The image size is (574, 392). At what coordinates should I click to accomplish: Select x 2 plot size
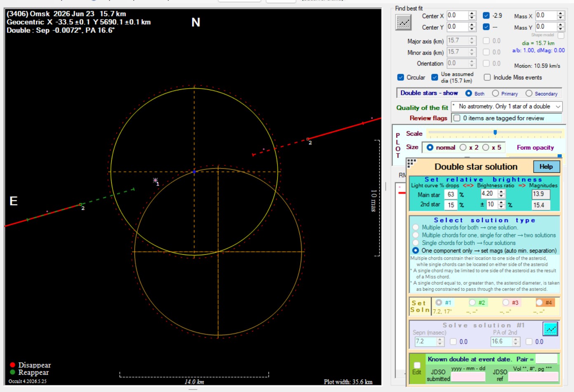click(463, 148)
